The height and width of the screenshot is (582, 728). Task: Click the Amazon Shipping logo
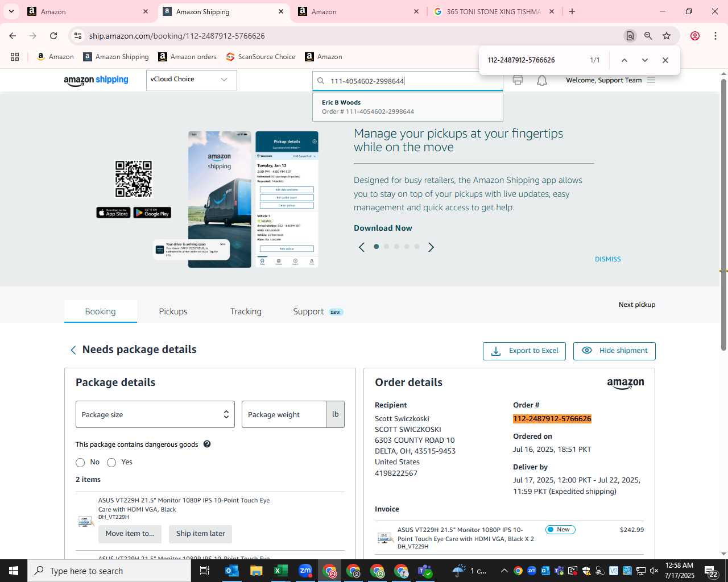tap(96, 80)
